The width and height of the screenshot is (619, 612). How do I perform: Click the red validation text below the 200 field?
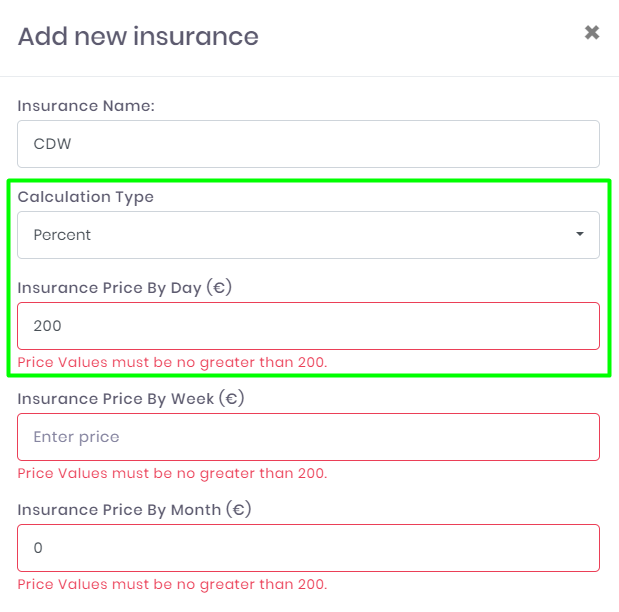pyautogui.click(x=172, y=362)
